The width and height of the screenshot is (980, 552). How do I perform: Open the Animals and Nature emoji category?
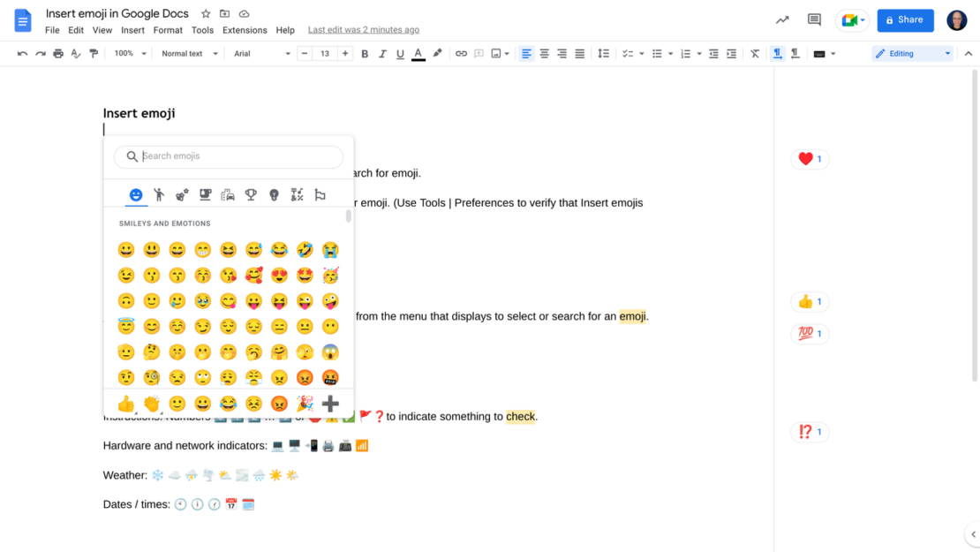tap(182, 193)
